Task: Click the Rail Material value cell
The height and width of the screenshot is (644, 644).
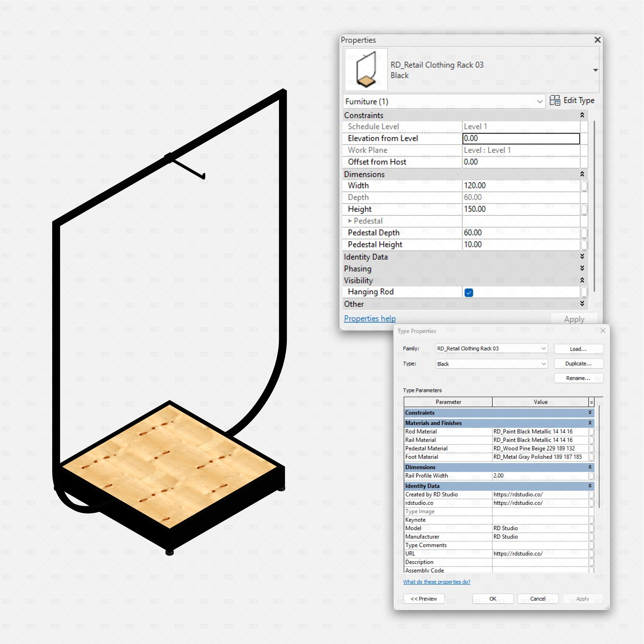Action: pyautogui.click(x=540, y=440)
